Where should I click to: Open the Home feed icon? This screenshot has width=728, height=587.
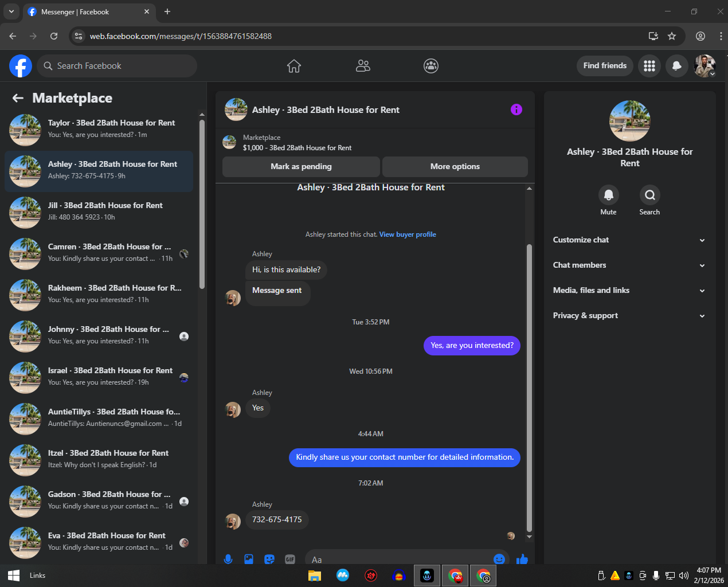point(294,66)
